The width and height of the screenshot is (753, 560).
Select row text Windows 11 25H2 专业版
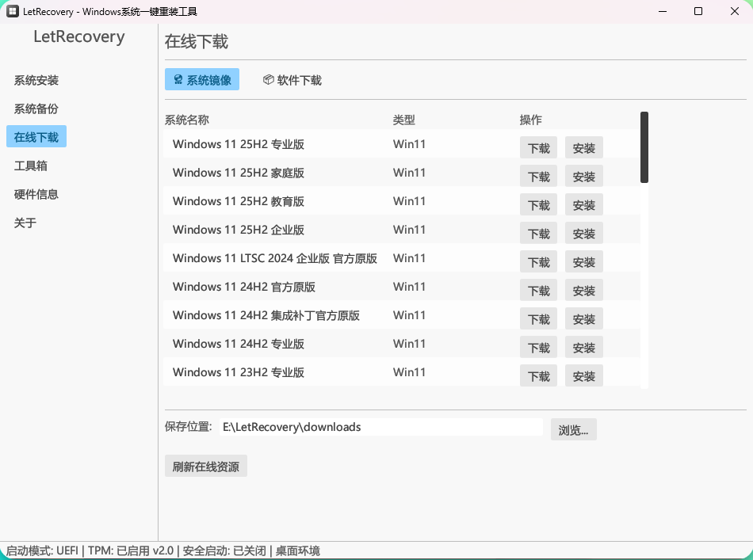tap(239, 144)
